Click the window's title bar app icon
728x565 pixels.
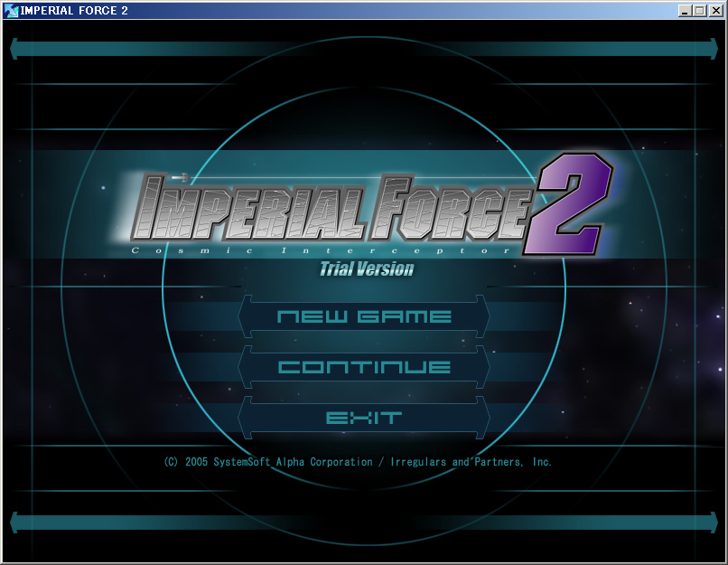pyautogui.click(x=11, y=10)
